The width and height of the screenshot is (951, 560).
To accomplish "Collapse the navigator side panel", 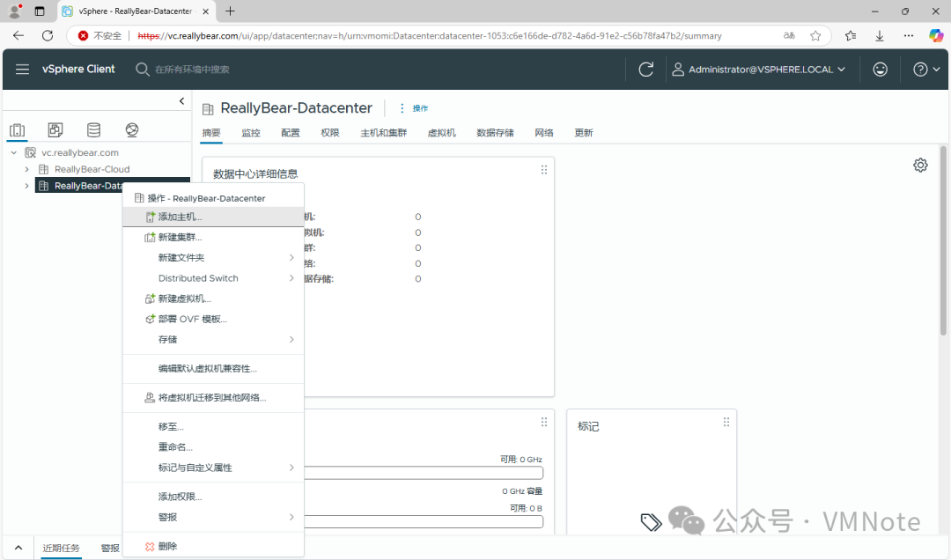I will coord(181,101).
